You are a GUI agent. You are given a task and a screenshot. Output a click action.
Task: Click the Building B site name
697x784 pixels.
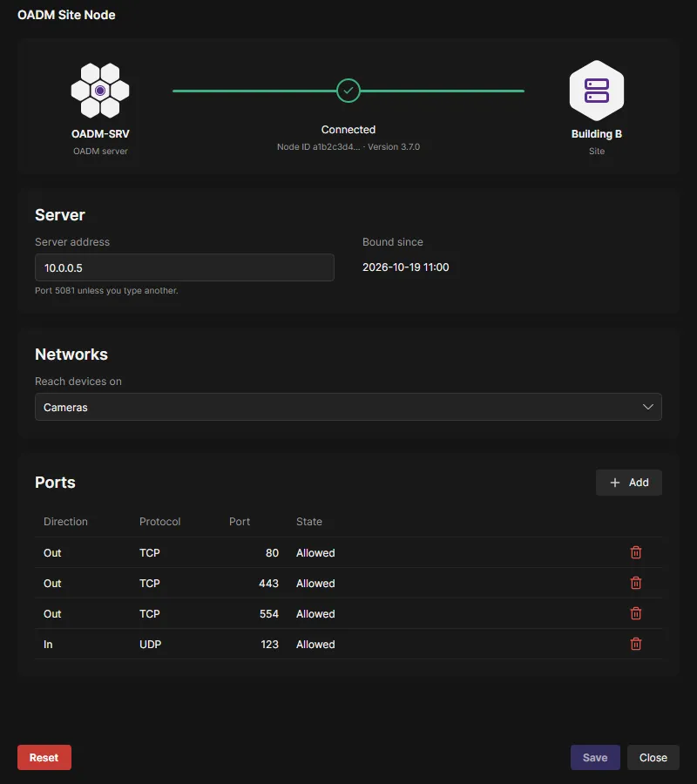click(597, 134)
